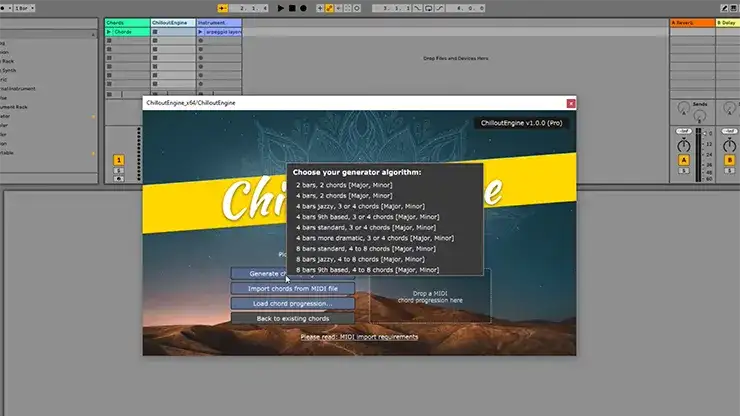
Task: Click ChilloutEngine track's first clip stop button
Action: (x=155, y=32)
